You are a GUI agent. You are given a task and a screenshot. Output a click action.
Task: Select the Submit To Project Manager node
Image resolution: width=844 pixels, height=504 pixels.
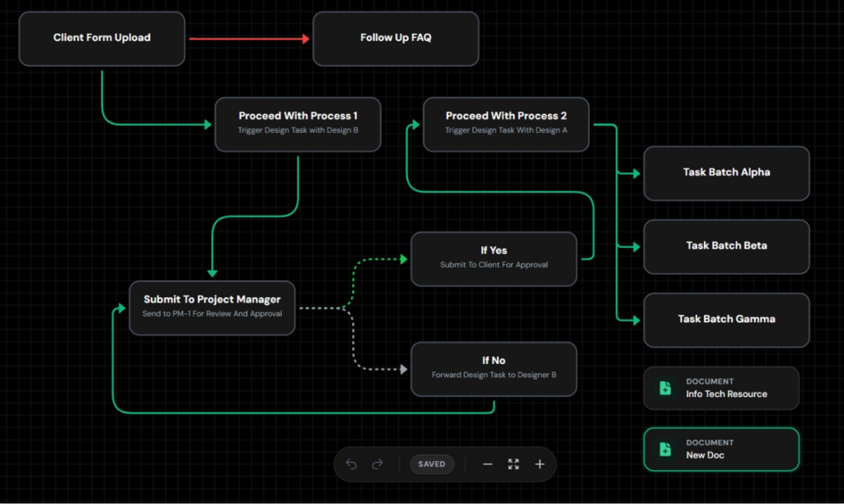click(x=212, y=306)
